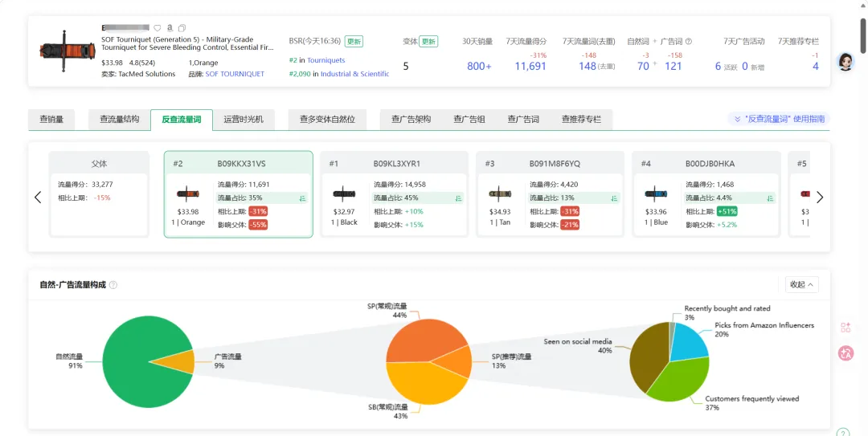Select the B00DJB0HKA variant card title
868x436 pixels.
coord(710,164)
